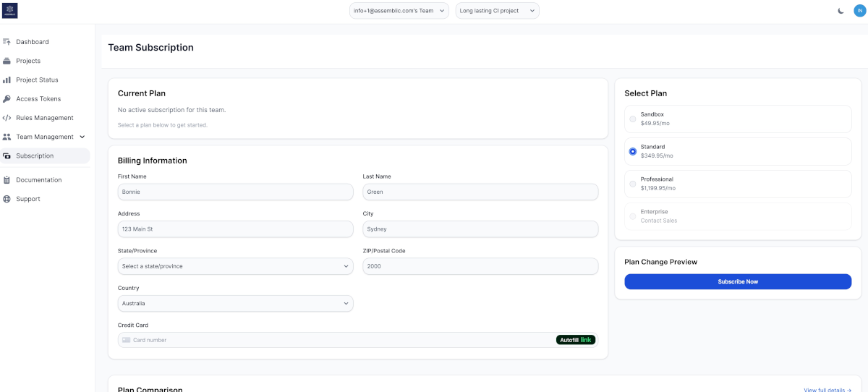
Task: Click the ZIP/Postal Code field
Action: (480, 266)
